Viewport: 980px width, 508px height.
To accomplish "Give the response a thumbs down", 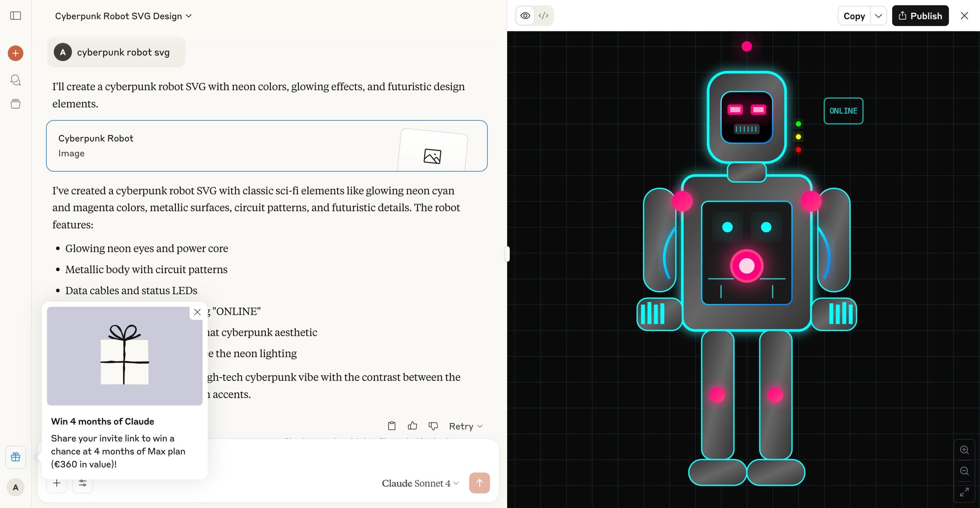I will click(433, 426).
